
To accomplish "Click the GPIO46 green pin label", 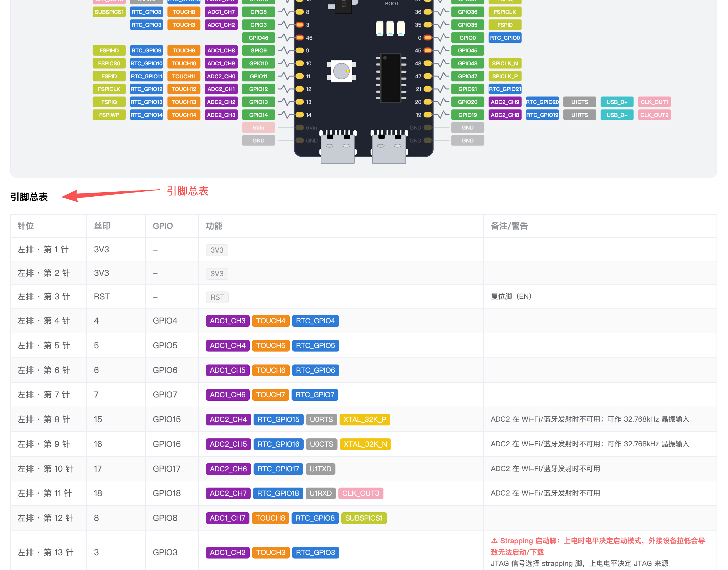I will pos(258,38).
